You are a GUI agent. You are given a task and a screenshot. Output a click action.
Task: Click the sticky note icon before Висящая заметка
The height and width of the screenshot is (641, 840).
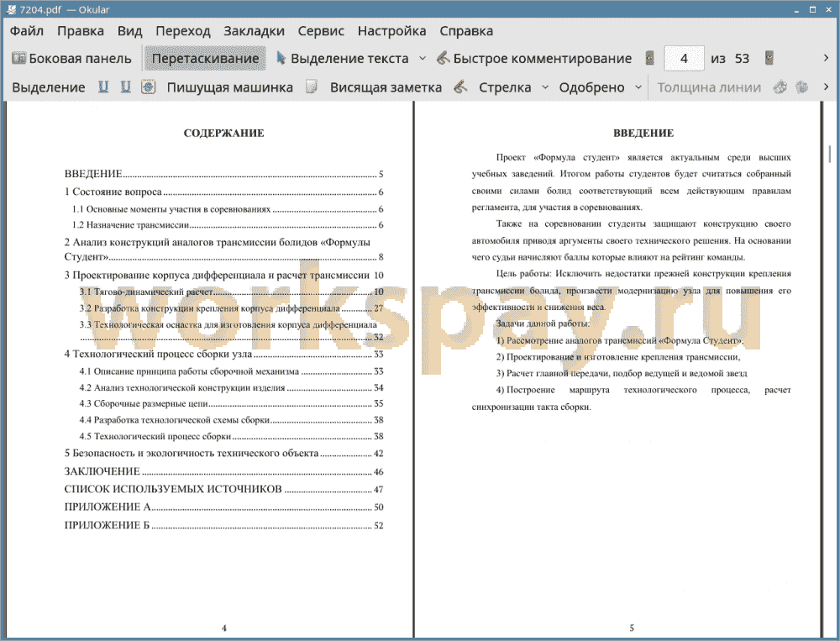(312, 87)
